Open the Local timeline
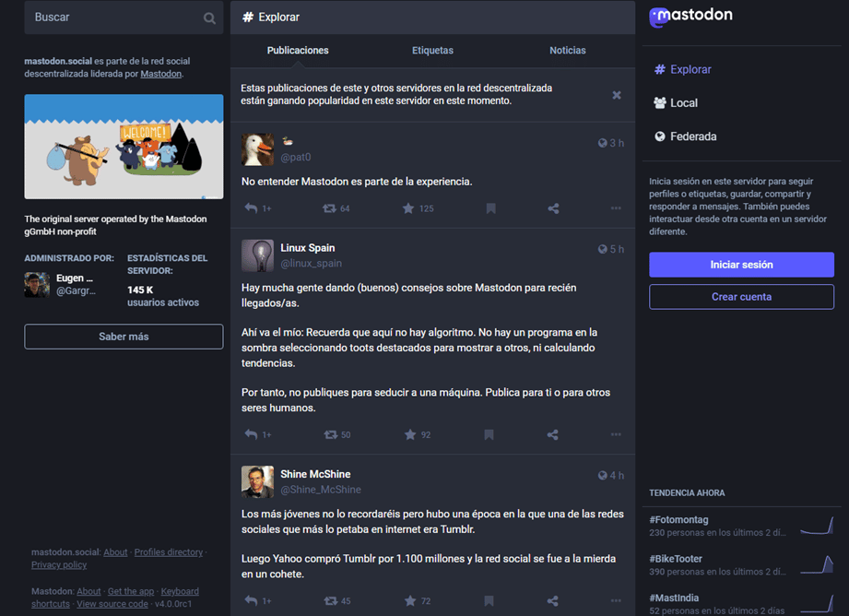This screenshot has height=616, width=849. (x=675, y=103)
